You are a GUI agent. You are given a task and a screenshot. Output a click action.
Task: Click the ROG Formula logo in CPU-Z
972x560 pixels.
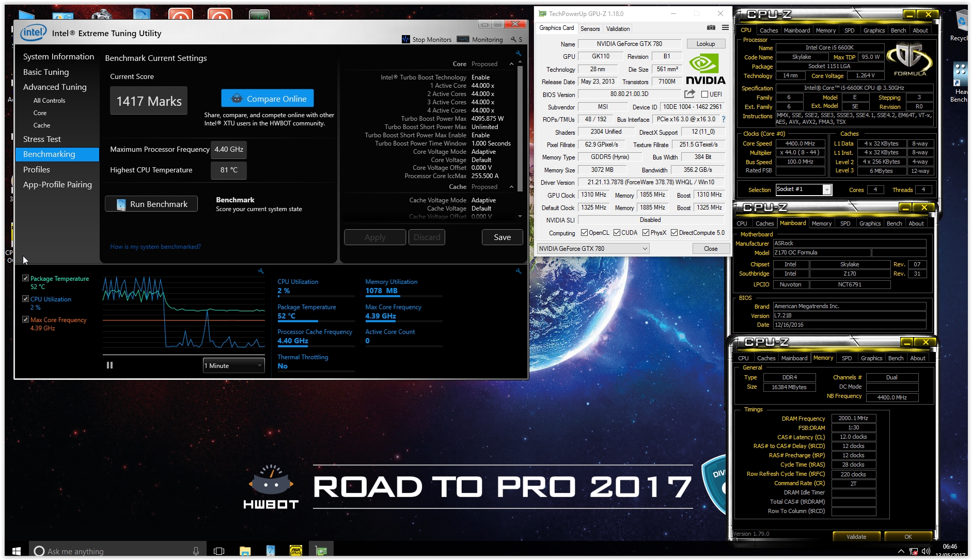pyautogui.click(x=910, y=60)
